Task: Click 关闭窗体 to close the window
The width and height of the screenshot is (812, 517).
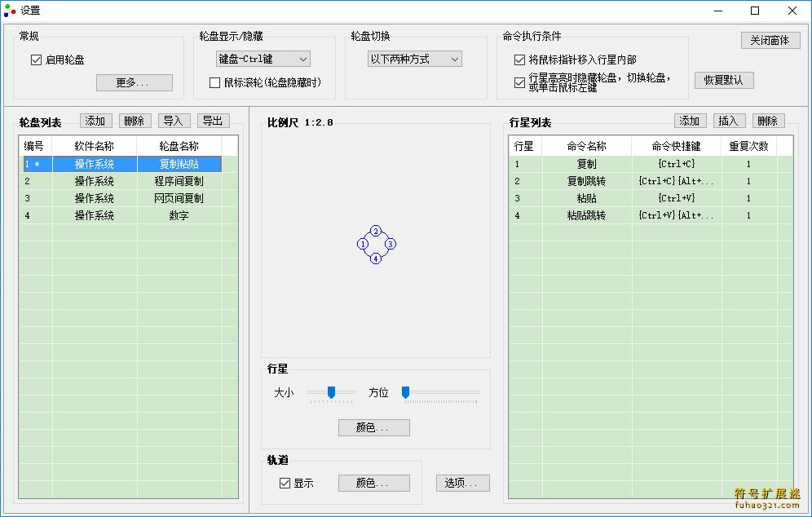Action: [769, 39]
